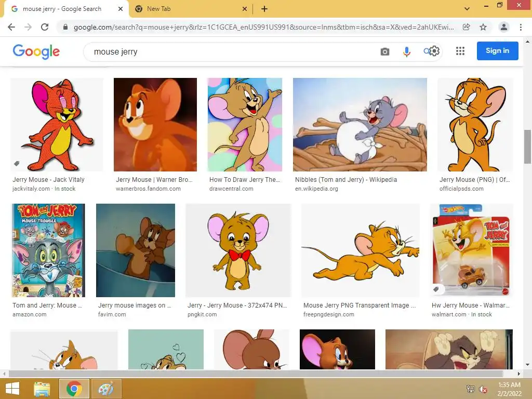Open Jerry with red bowtie image
The width and height of the screenshot is (532, 399).
click(x=238, y=250)
